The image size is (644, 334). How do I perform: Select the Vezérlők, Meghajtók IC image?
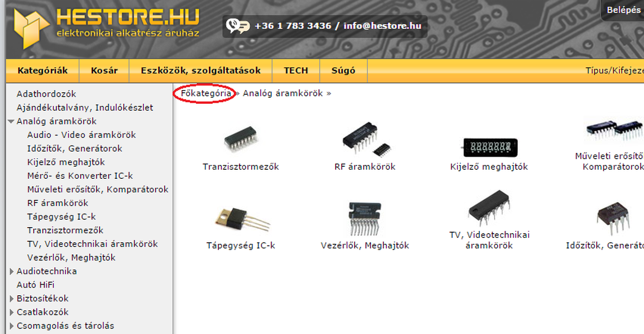[x=365, y=219]
